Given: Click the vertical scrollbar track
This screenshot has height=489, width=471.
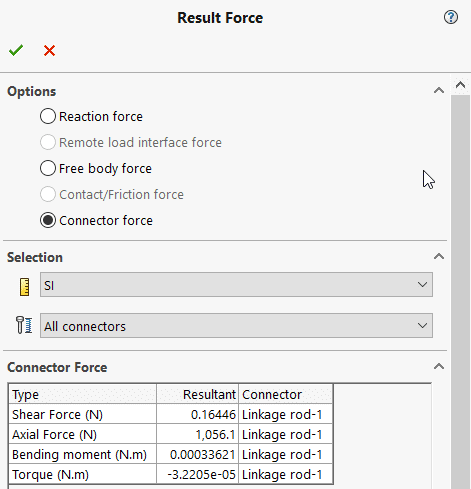Looking at the screenshot, I should point(460,292).
